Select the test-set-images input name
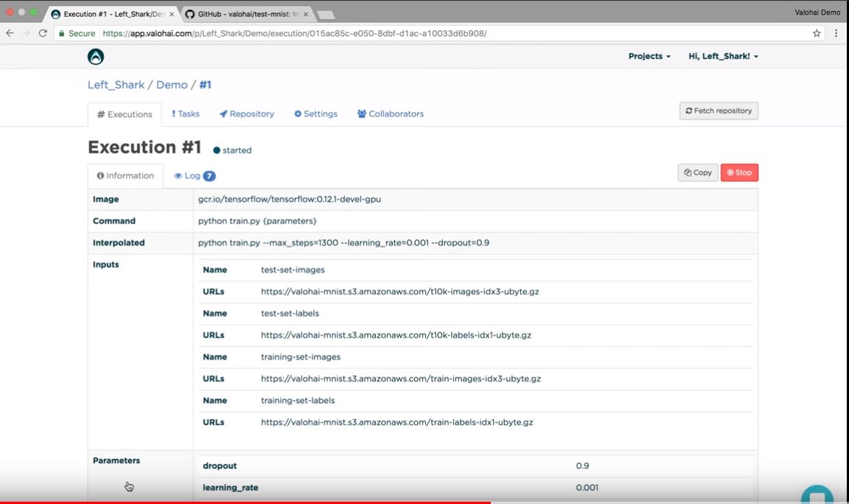Image resolution: width=849 pixels, height=504 pixels. click(x=293, y=270)
